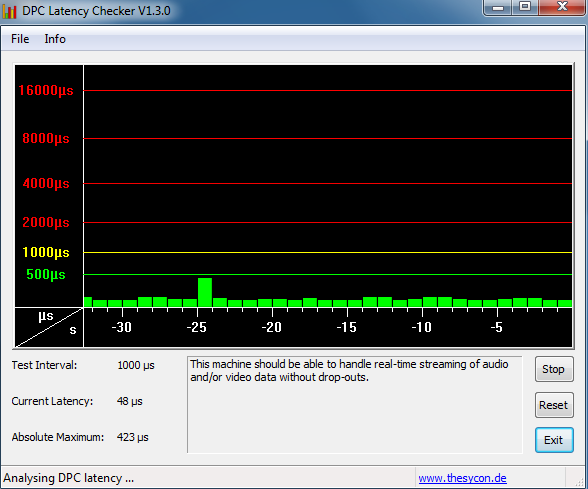Click the DPC Latency Checker title bar icon
This screenshot has height=489, width=588.
[x=9, y=11]
